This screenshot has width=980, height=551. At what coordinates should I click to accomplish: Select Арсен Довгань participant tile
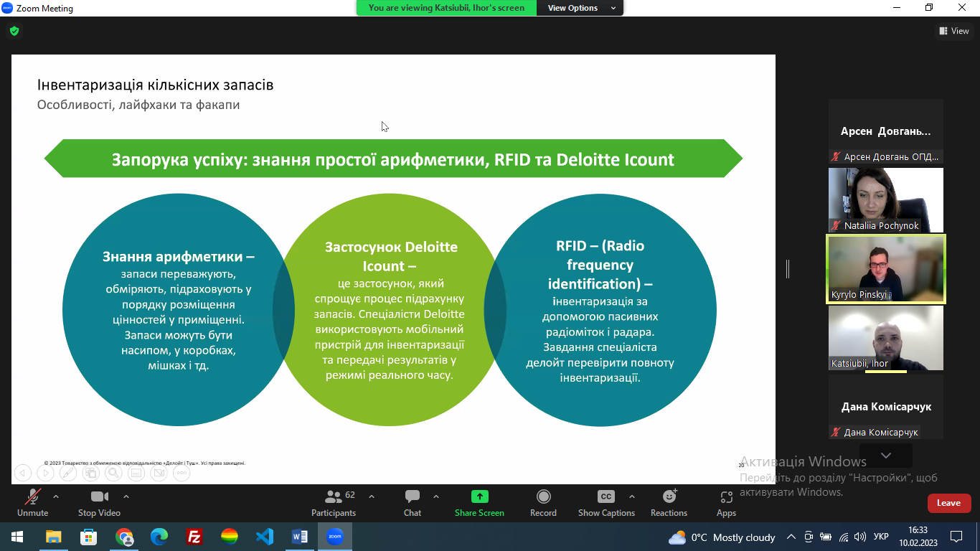click(x=886, y=131)
